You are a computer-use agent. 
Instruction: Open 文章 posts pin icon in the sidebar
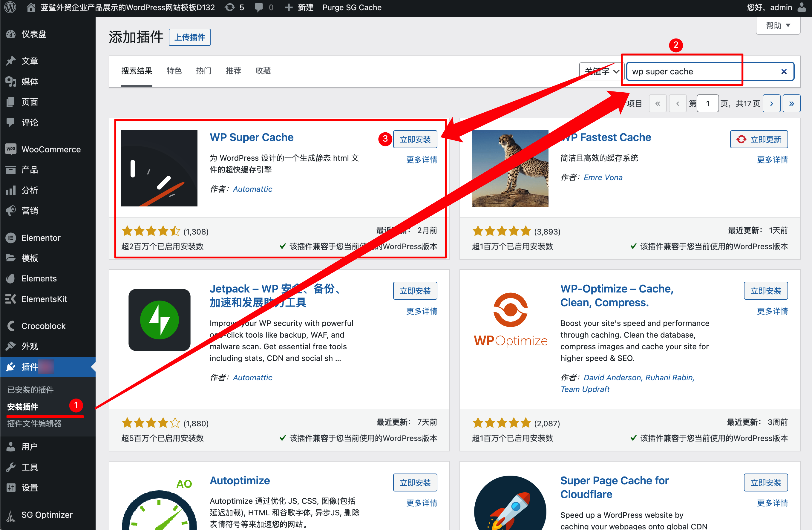11,61
